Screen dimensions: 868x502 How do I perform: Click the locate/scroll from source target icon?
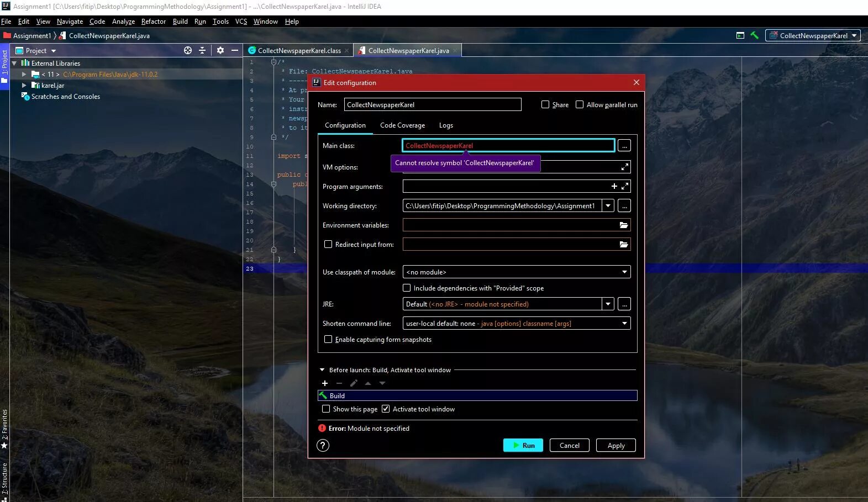(188, 50)
